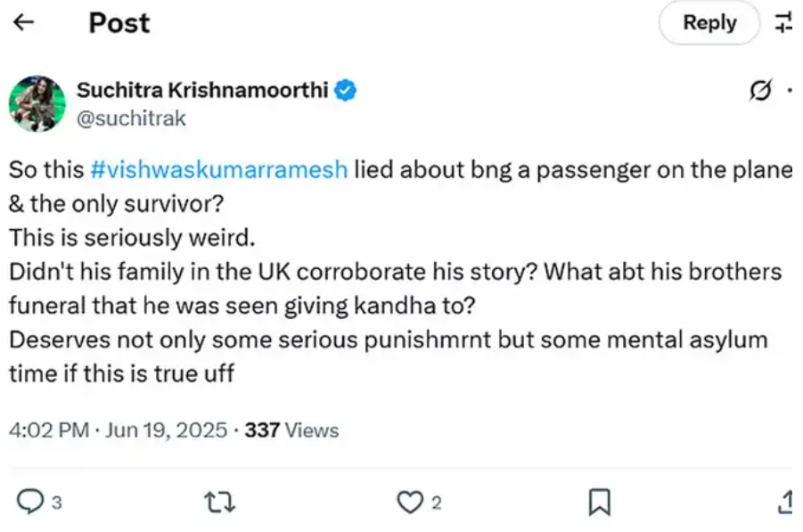Screen dimensions: 803x532
Task: Open Suchitra Krishnamoorthi's profile picture
Action: click(x=37, y=103)
